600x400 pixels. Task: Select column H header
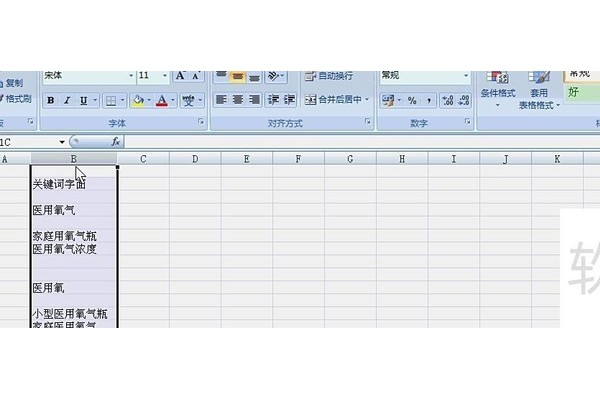(402, 159)
